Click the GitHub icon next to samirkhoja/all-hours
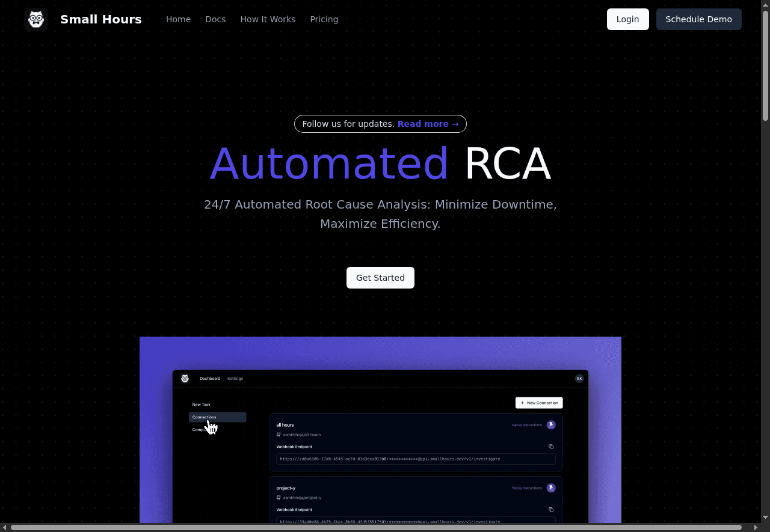Image resolution: width=770 pixels, height=532 pixels. [279, 435]
